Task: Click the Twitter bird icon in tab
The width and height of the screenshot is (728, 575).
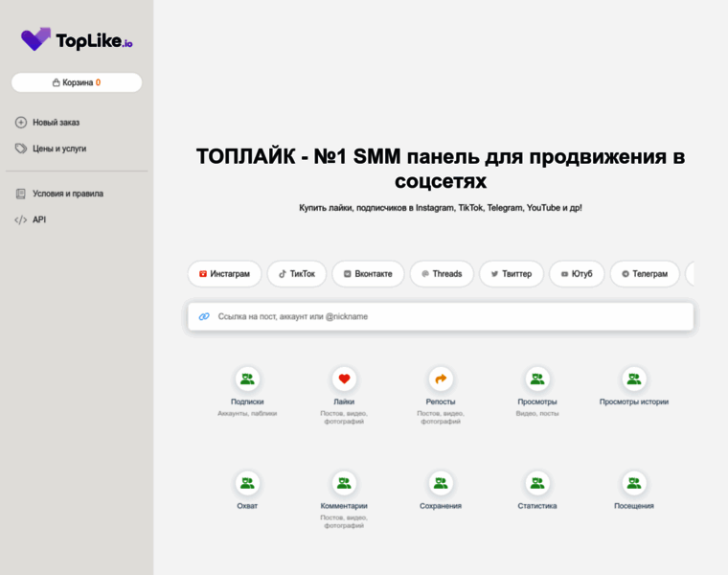Action: (x=494, y=274)
